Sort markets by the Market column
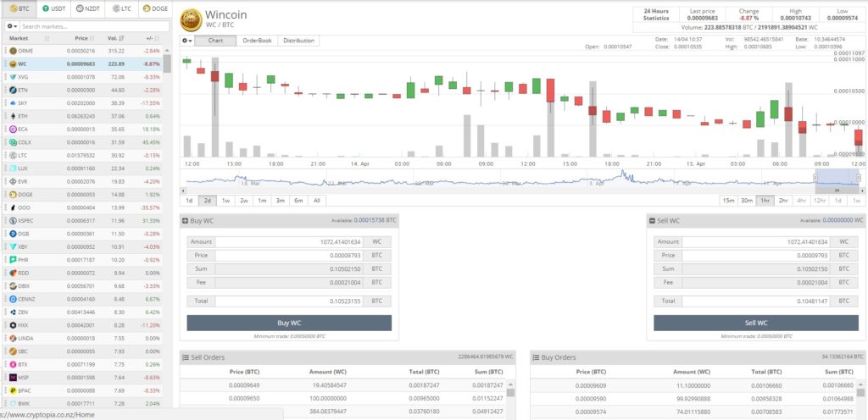This screenshot has height=420, width=868. (x=19, y=38)
